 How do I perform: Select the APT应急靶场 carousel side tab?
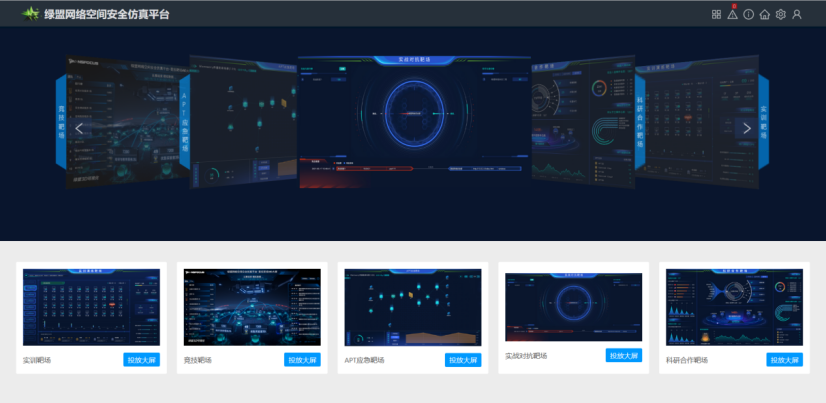[184, 121]
